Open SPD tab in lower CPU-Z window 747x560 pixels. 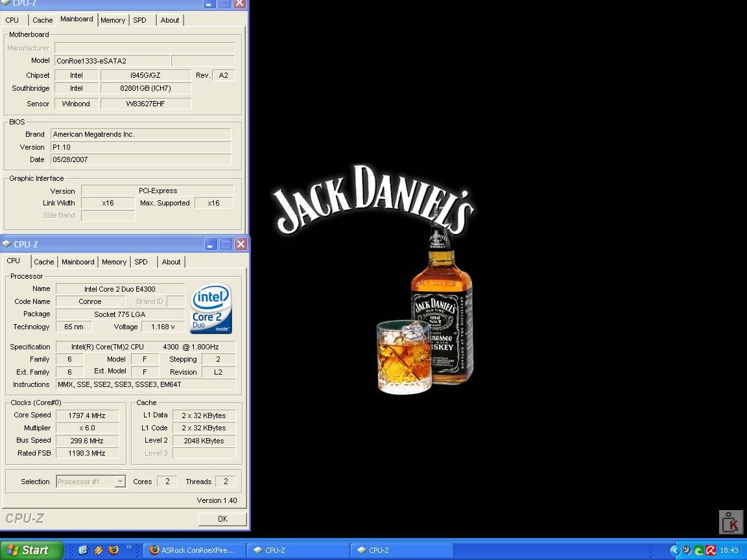point(141,262)
